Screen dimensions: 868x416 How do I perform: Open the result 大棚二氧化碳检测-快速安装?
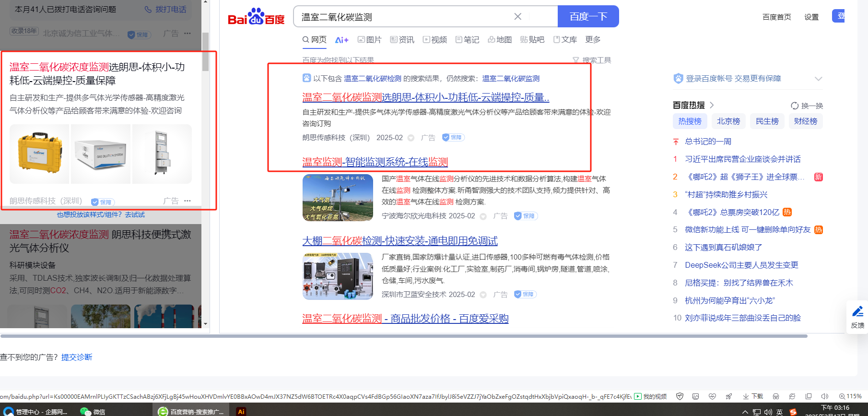pos(400,241)
